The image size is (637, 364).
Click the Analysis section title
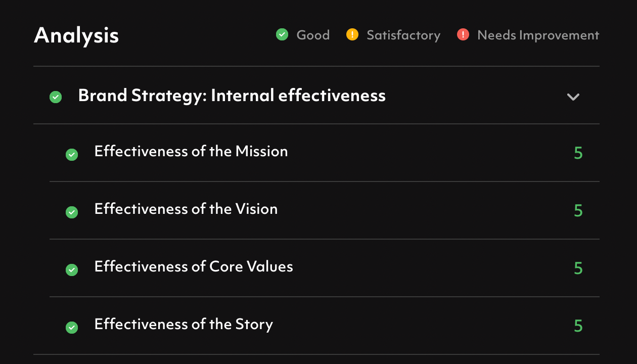coord(76,35)
